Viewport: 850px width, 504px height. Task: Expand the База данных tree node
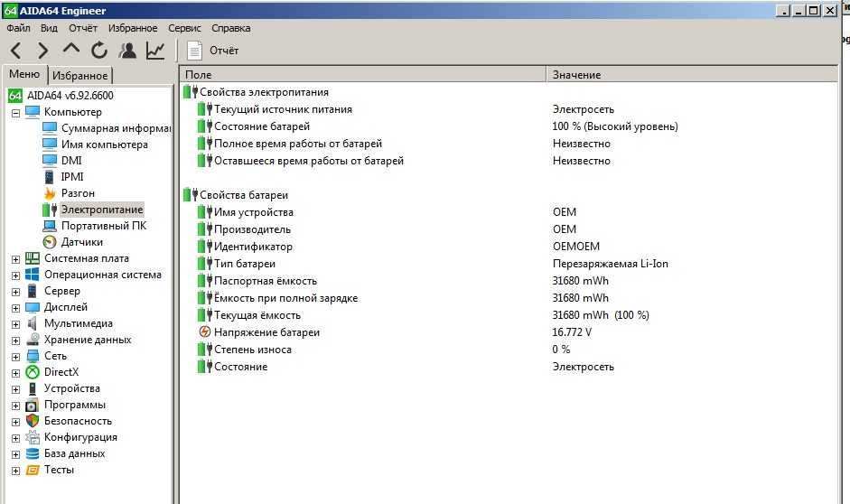point(15,454)
